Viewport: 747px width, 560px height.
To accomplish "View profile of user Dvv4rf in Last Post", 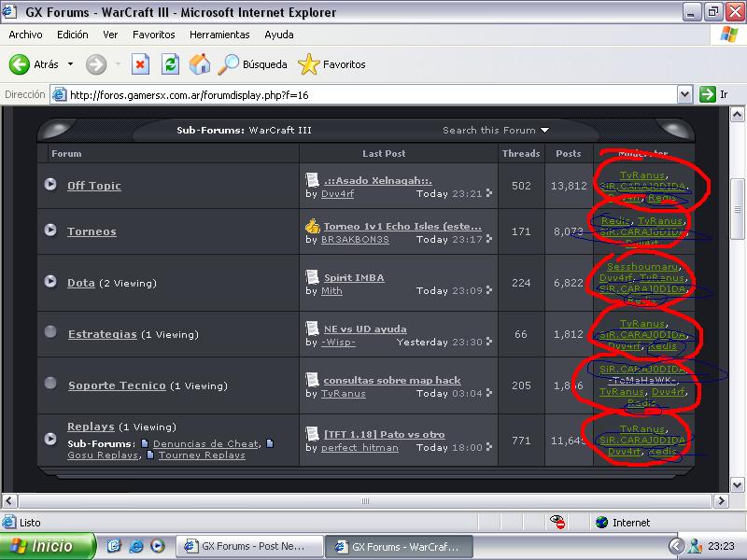I will click(337, 194).
